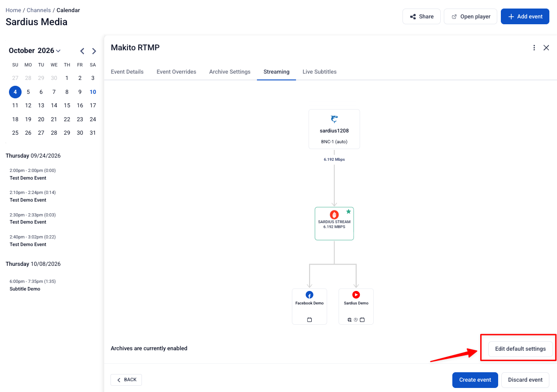
Task: Click the Open player button
Action: (x=471, y=17)
